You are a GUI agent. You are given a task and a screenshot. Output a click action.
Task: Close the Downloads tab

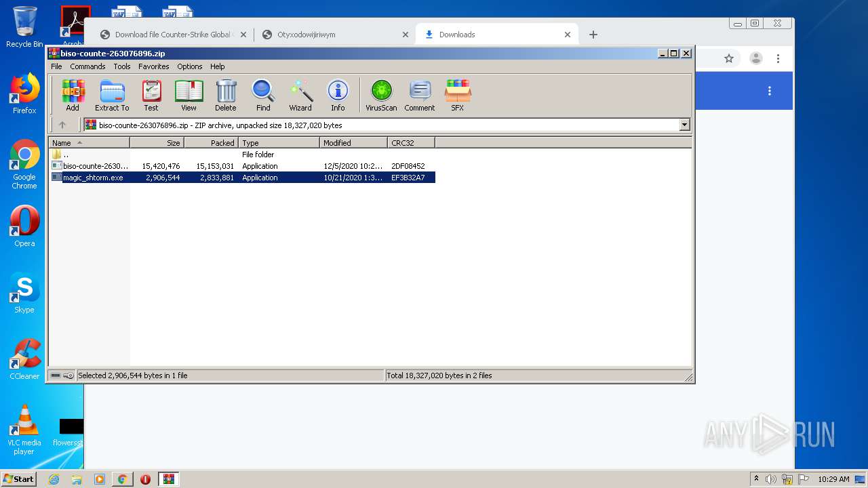click(568, 35)
